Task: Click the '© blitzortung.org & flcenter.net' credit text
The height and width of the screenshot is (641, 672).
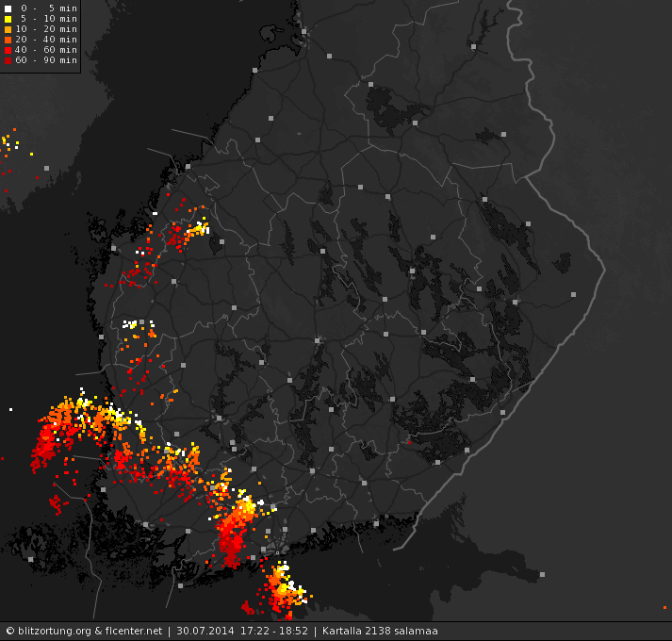Action: click(85, 632)
